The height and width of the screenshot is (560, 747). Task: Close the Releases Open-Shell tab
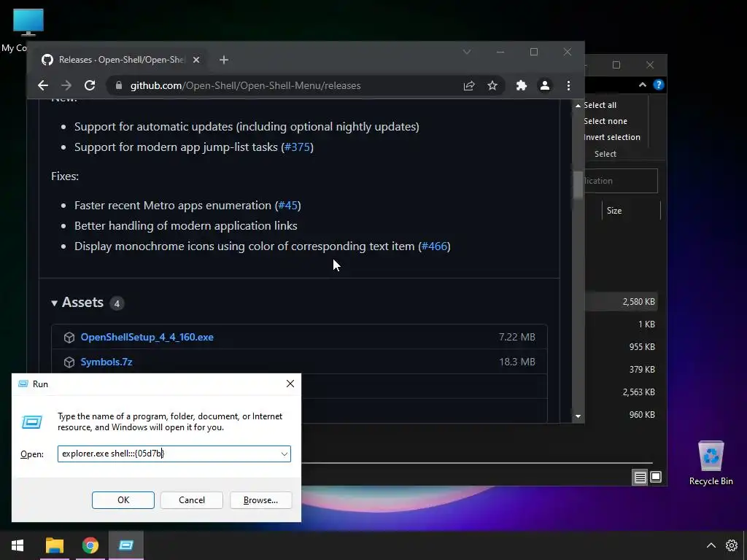click(196, 60)
